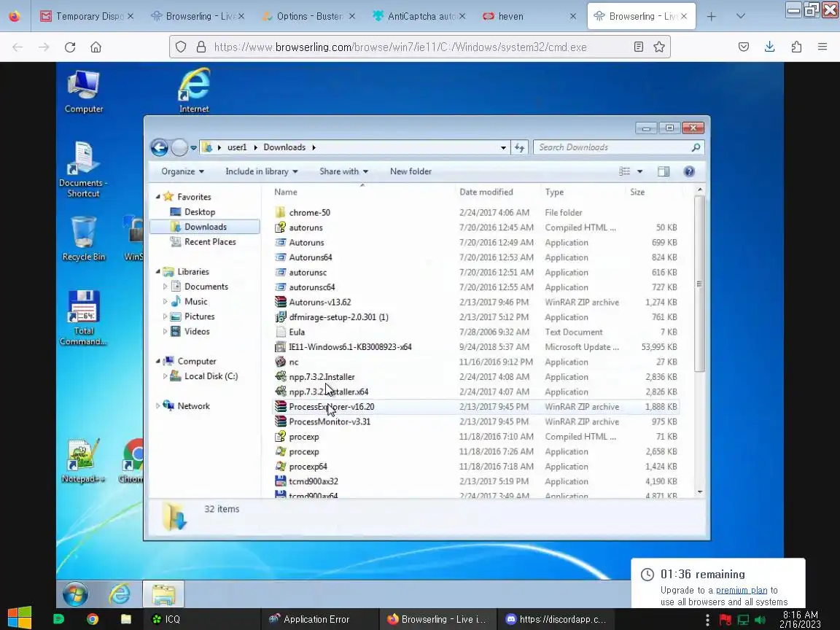Sort by Date modified column header

coord(486,192)
